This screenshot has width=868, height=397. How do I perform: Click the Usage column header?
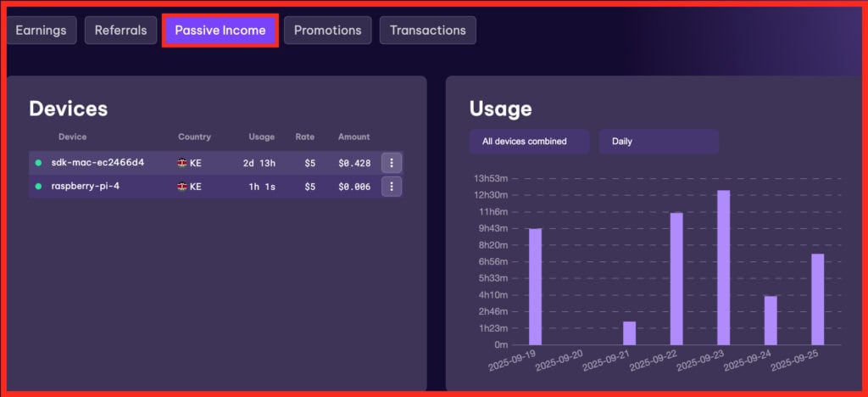(x=261, y=137)
